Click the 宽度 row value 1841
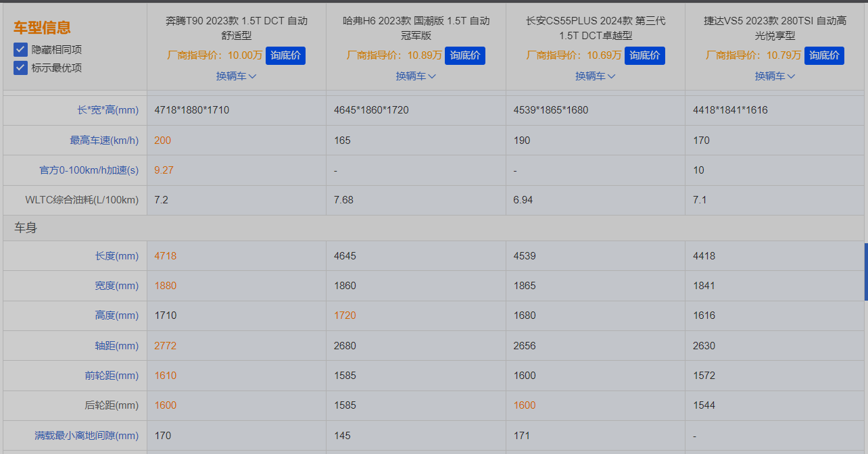This screenshot has width=868, height=454. (704, 286)
